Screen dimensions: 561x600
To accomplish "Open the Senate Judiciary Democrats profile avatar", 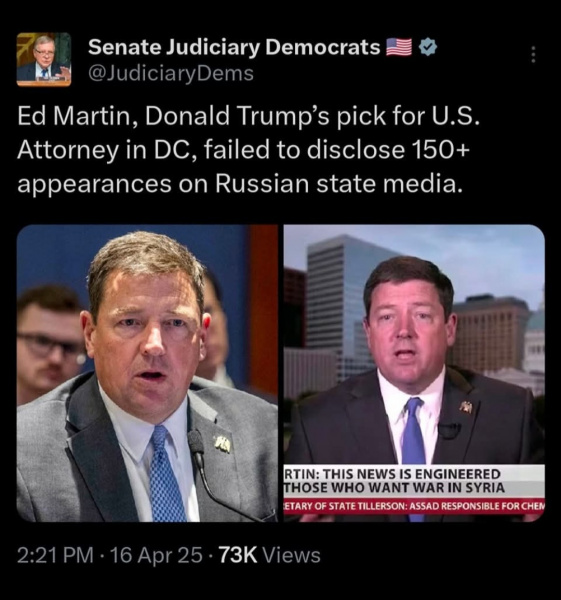I will [x=44, y=59].
